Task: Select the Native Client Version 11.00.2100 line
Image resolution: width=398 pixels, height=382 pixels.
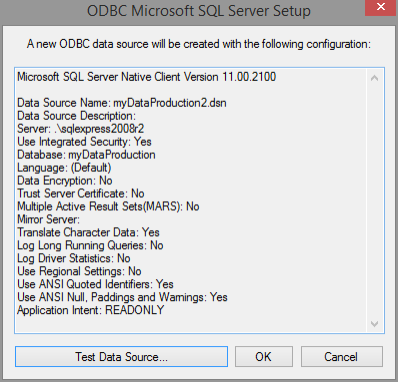Action: point(147,77)
